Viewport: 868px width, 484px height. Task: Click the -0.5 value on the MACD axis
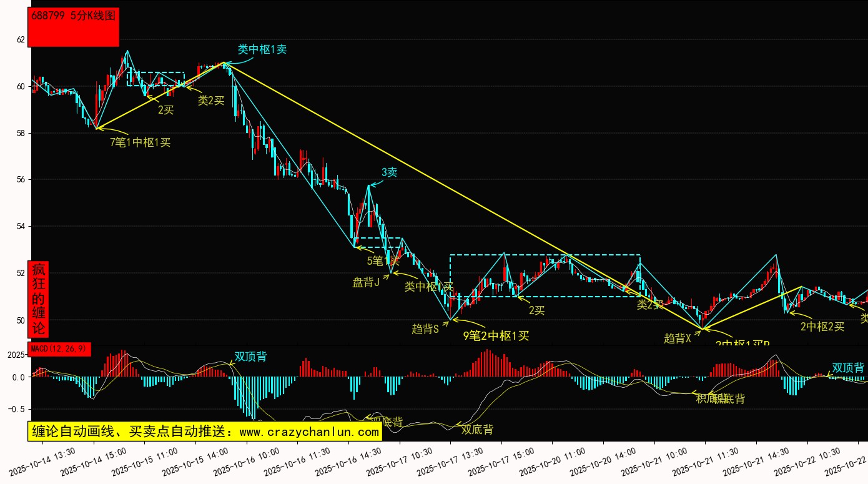tap(17, 409)
